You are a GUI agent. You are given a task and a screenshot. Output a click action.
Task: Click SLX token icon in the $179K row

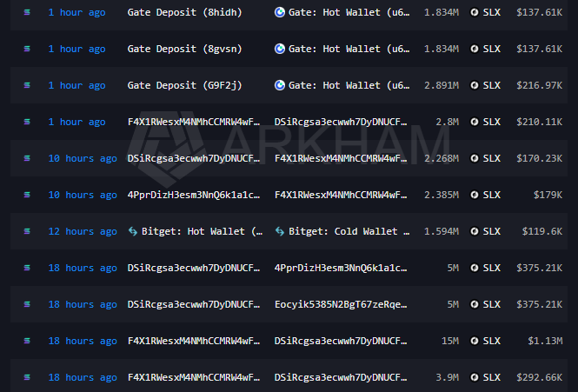tap(475, 195)
